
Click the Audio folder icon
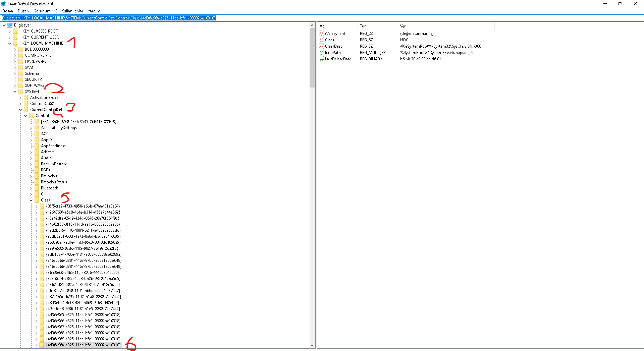click(37, 158)
